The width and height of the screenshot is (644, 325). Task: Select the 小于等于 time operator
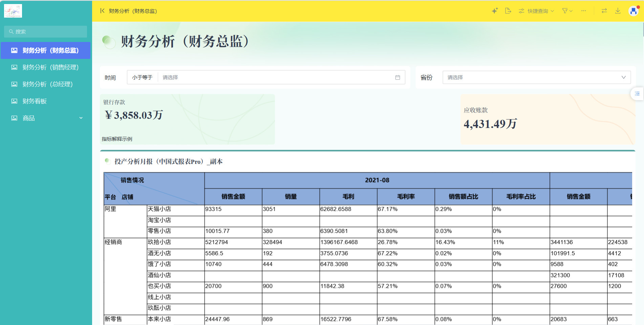(143, 78)
